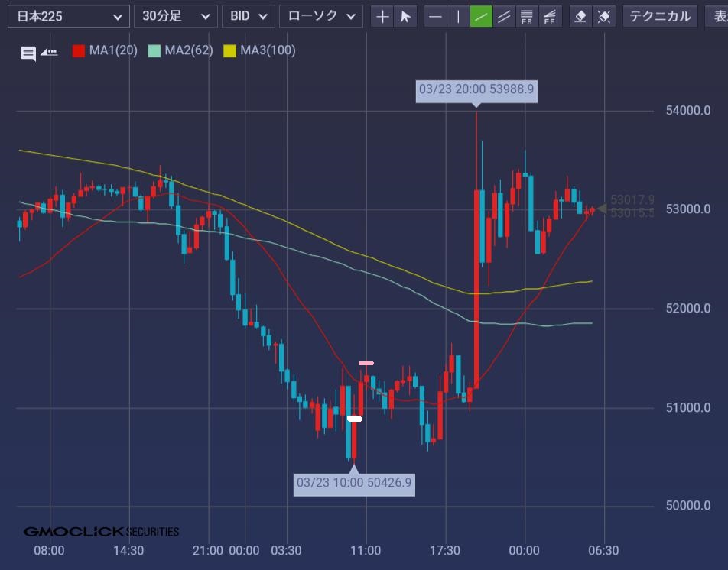The height and width of the screenshot is (570, 728).
Task: Click the 03/23 20:00 high price label
Action: [476, 91]
